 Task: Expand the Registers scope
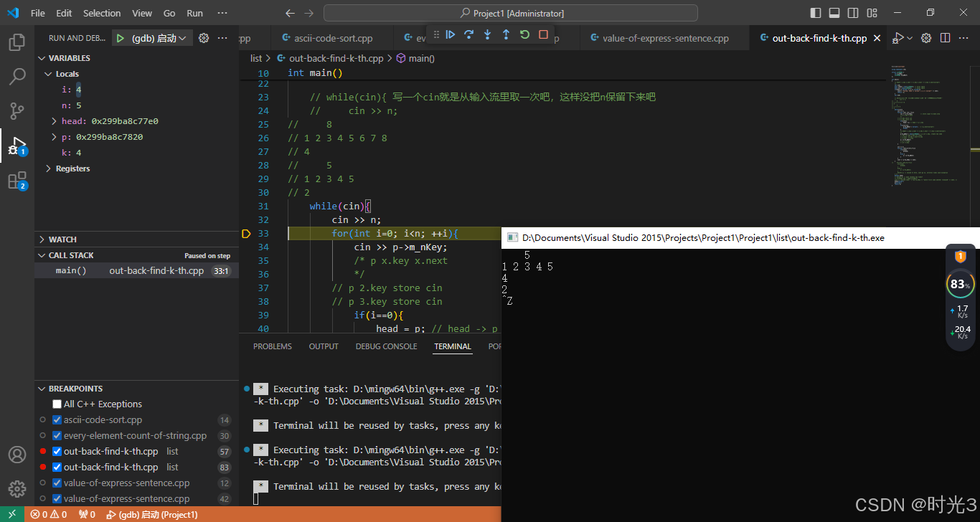click(x=49, y=169)
